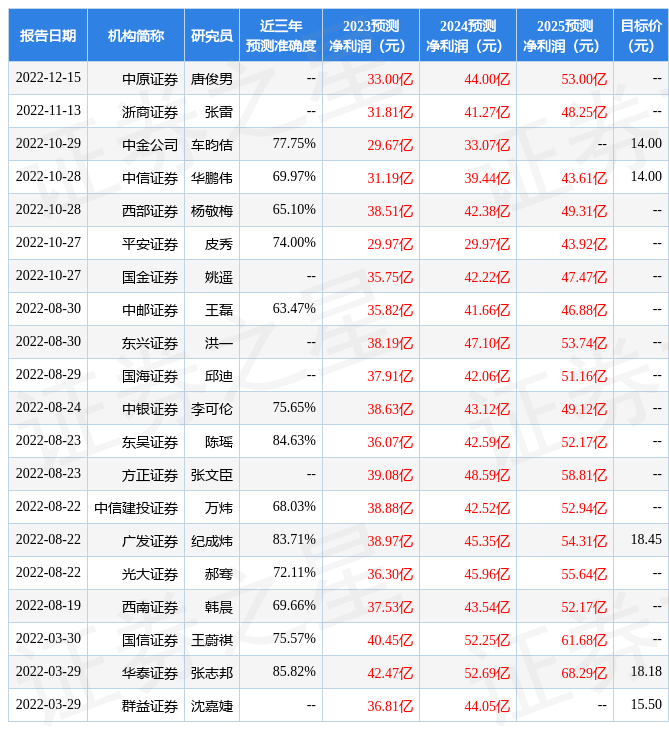Click the 58.81亿 forecast value

584,476
